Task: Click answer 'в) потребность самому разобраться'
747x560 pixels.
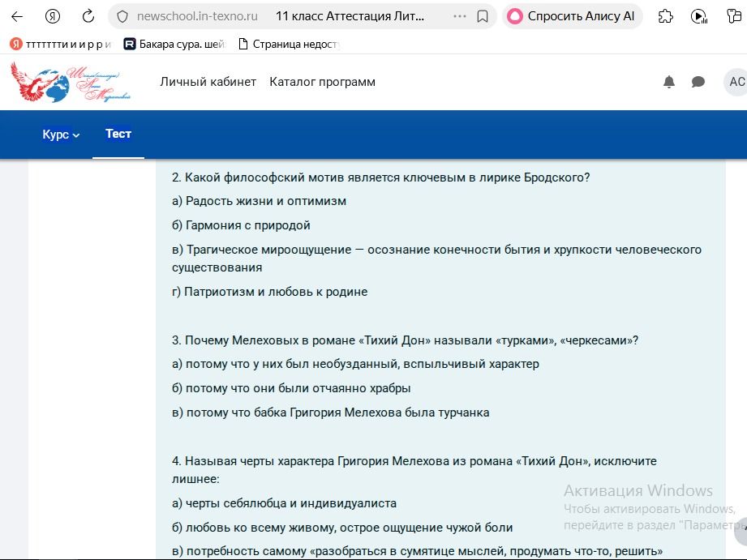Action: 418,551
